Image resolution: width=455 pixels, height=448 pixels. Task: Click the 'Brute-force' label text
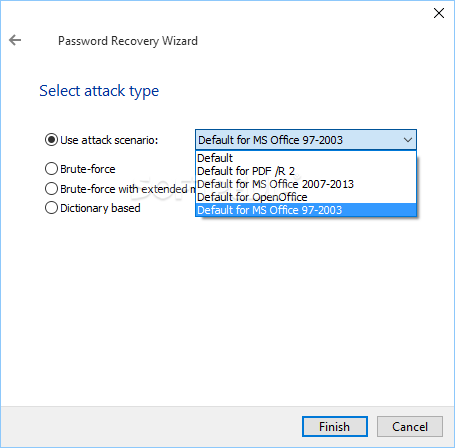(88, 169)
